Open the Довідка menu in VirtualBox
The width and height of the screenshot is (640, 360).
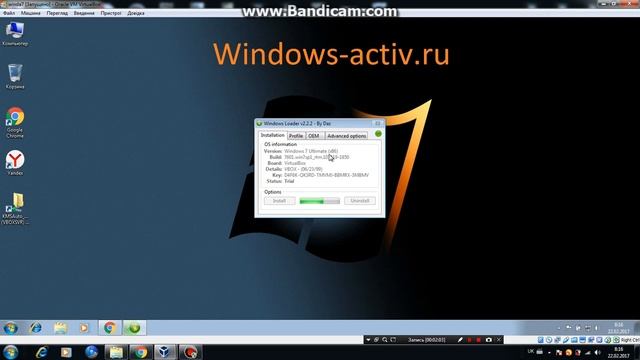click(x=136, y=13)
